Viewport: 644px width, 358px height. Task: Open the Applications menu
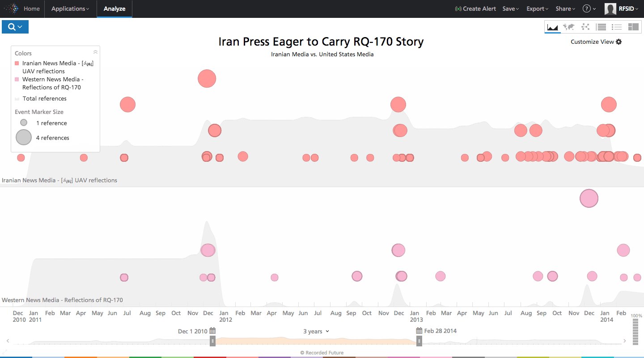coord(70,8)
